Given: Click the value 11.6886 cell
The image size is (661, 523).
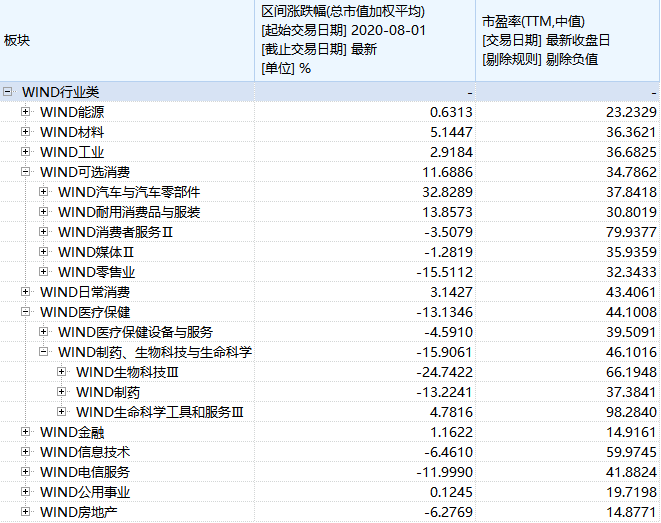Looking at the screenshot, I should [365, 172].
